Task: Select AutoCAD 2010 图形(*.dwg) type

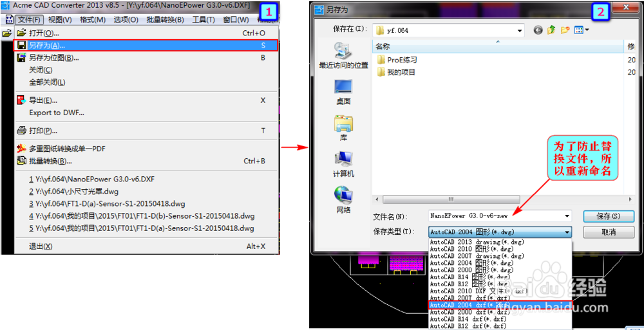Action: [500, 249]
